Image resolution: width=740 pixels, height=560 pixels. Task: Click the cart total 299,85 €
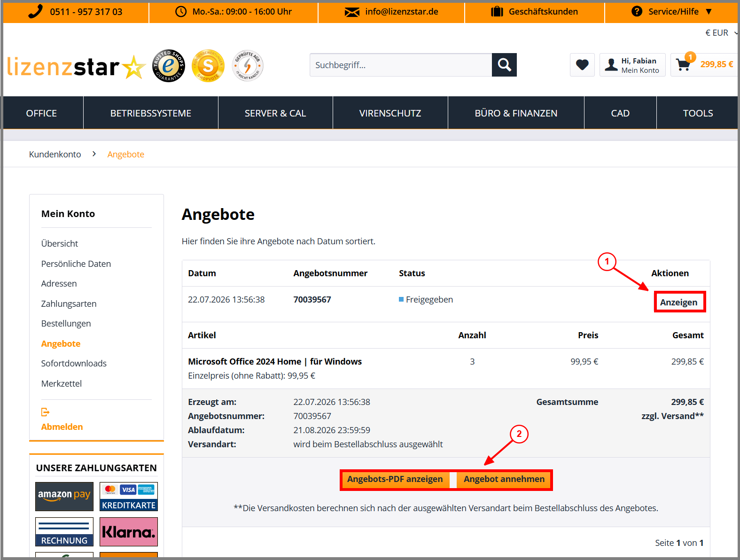click(717, 64)
